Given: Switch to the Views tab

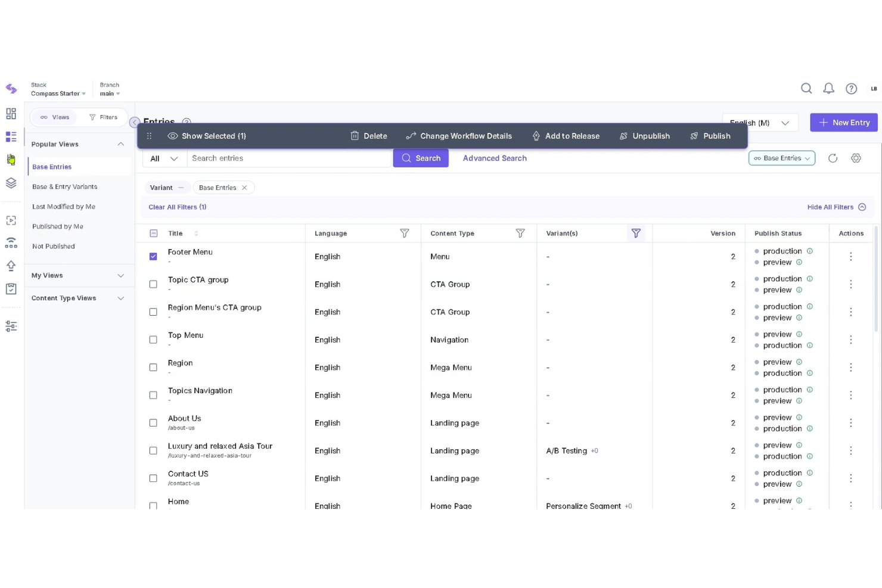Looking at the screenshot, I should pyautogui.click(x=55, y=117).
